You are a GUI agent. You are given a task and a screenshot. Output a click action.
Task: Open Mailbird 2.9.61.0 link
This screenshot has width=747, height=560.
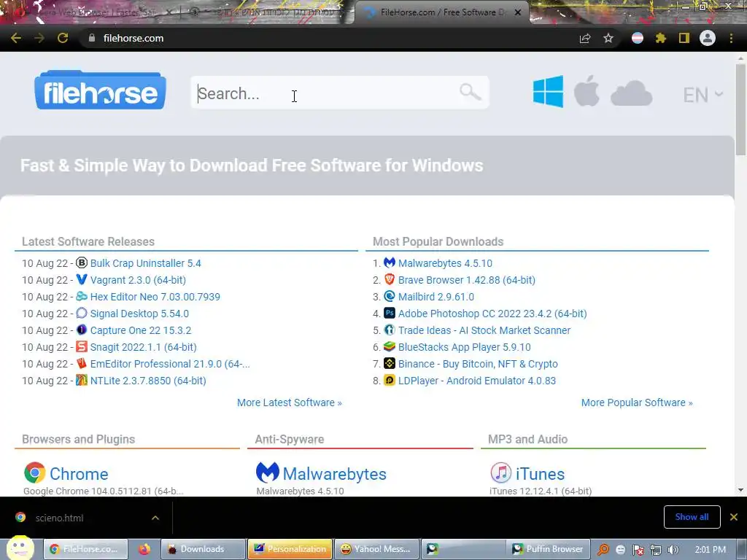point(436,297)
